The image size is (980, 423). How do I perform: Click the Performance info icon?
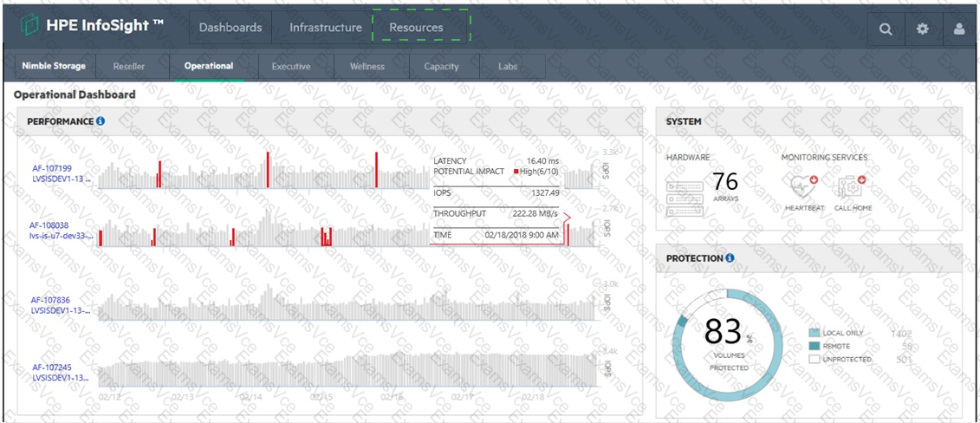point(101,121)
